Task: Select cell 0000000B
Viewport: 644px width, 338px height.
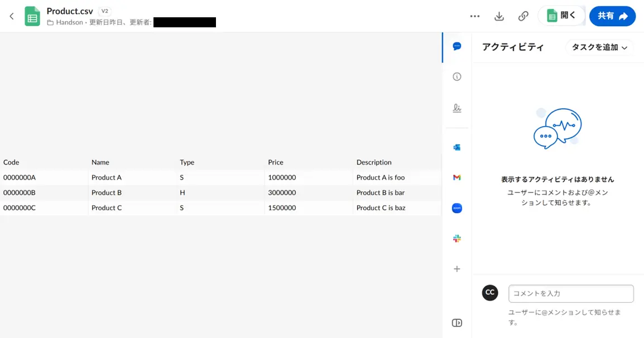Action: coord(44,192)
